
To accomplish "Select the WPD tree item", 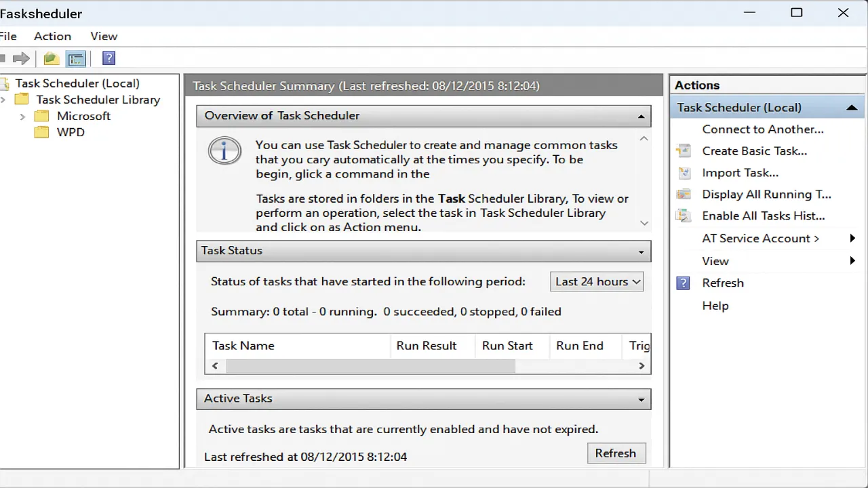I will [71, 132].
